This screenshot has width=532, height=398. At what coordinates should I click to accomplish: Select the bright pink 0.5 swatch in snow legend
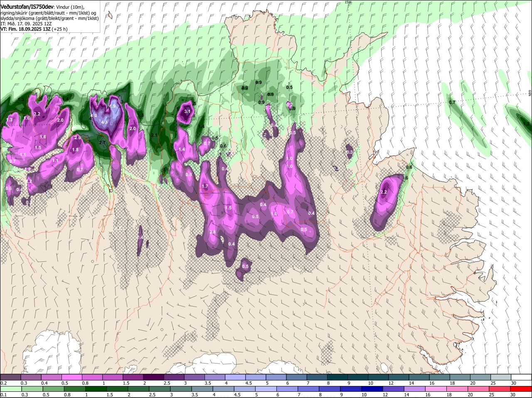(71, 377)
